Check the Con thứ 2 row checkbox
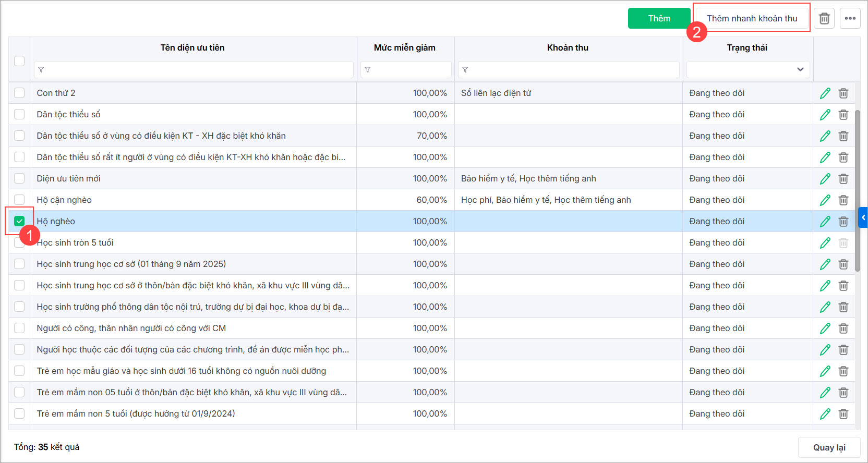The height and width of the screenshot is (463, 868). 19,93
